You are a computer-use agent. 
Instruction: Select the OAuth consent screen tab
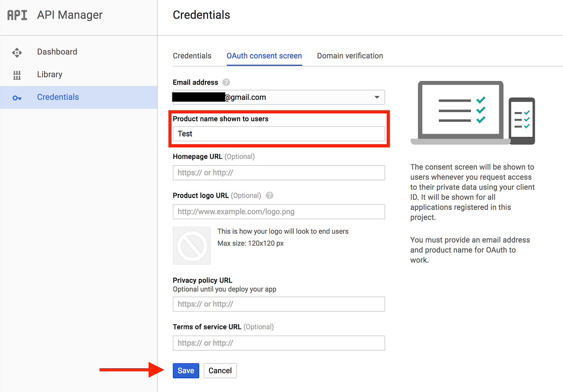264,56
